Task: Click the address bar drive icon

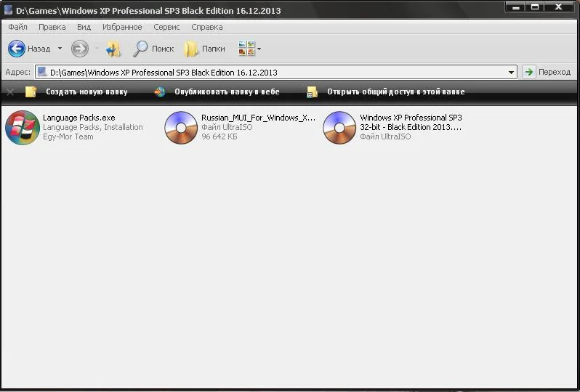Action: coord(42,72)
